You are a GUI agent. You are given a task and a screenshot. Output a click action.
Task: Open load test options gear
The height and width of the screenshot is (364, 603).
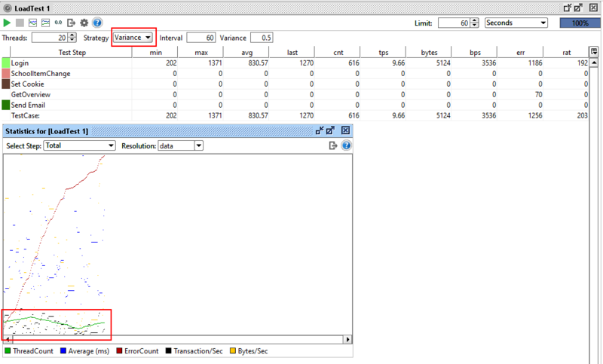[84, 23]
